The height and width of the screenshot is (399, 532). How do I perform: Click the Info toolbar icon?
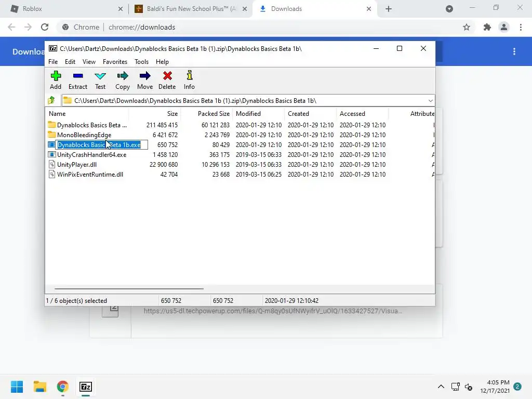click(189, 75)
